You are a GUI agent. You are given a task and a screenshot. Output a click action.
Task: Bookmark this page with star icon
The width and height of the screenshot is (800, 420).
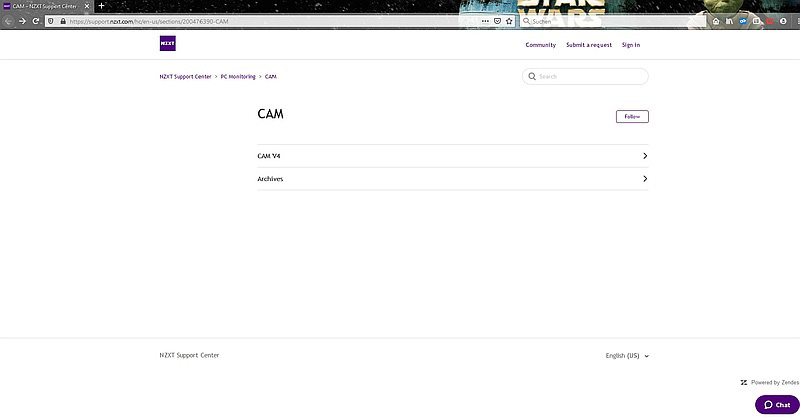[509, 21]
